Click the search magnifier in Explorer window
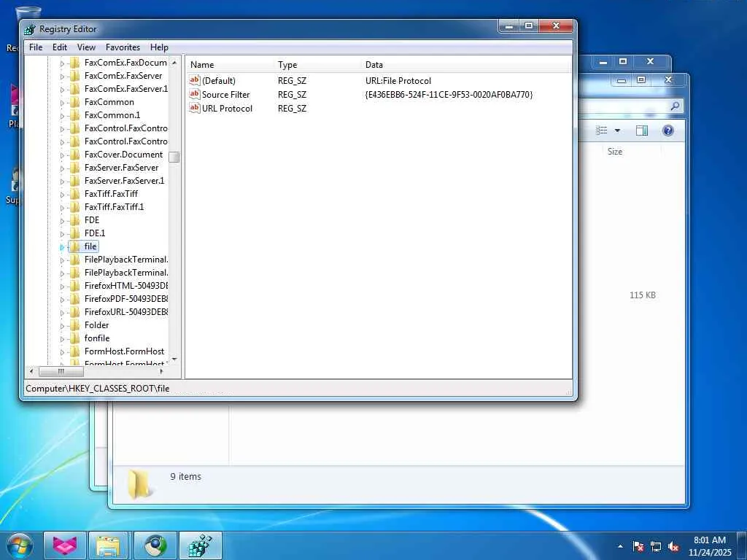The height and width of the screenshot is (560, 747). coord(675,106)
